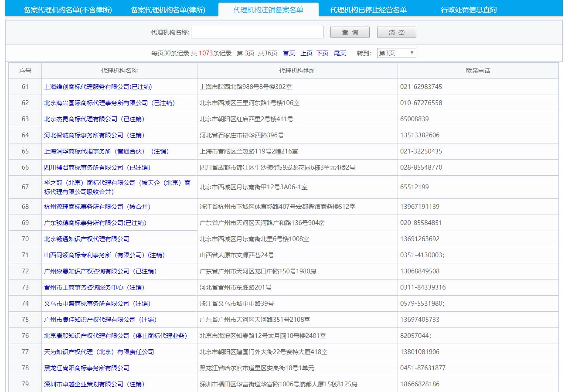
Task: Focus the 代理机构名称 search field
Action: click(257, 32)
